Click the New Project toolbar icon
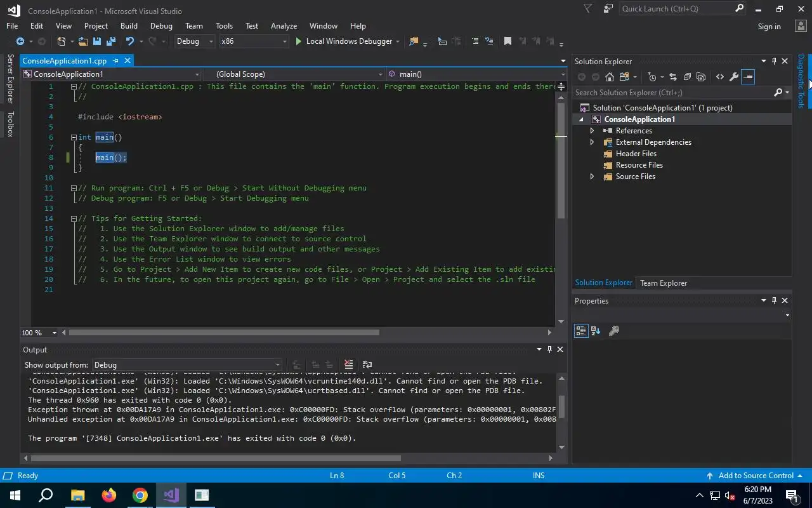This screenshot has height=508, width=812. 62,41
